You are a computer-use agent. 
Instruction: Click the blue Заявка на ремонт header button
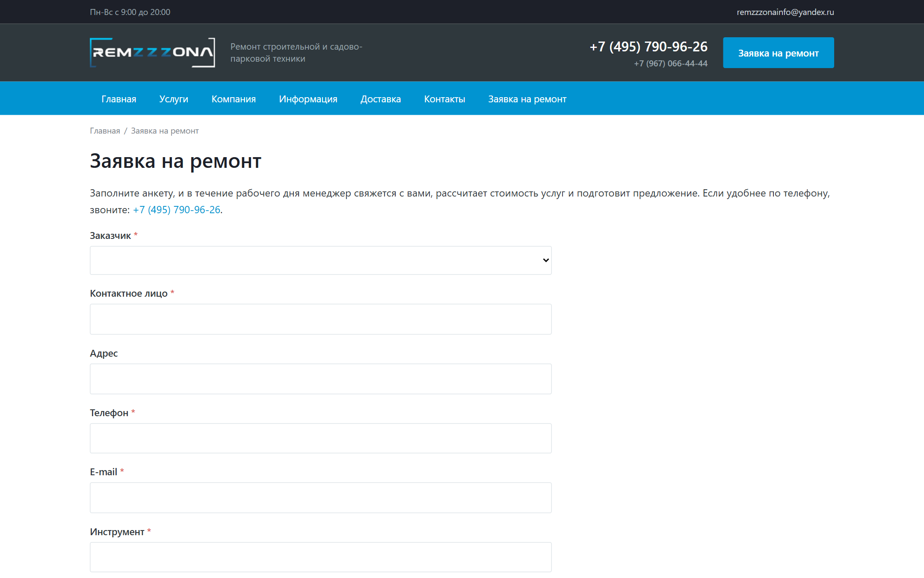[x=778, y=53]
